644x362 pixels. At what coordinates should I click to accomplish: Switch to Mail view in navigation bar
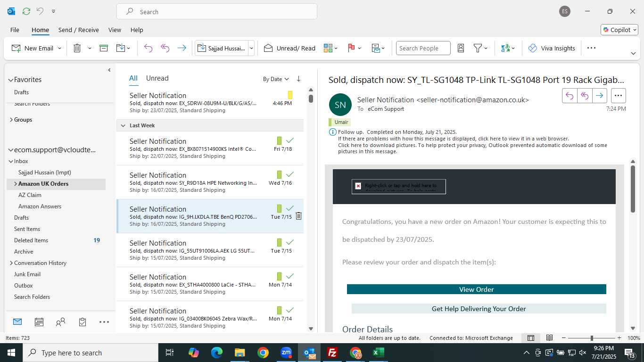17,322
